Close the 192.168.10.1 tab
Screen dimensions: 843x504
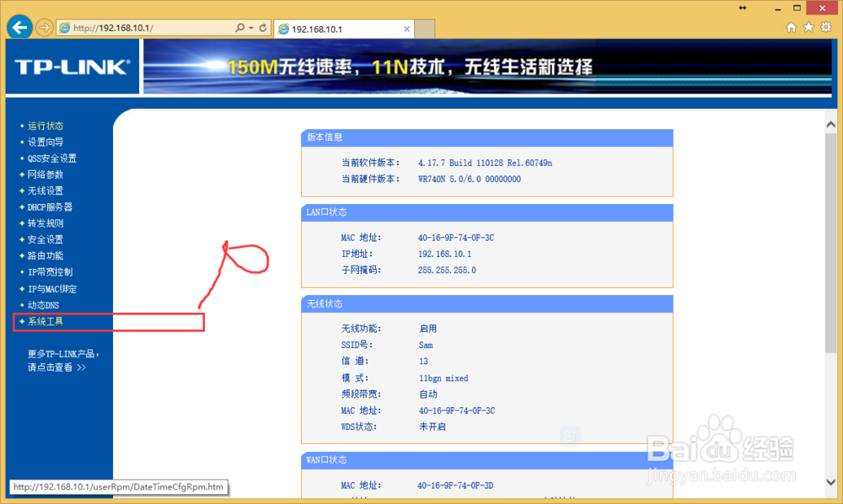pyautogui.click(x=407, y=29)
